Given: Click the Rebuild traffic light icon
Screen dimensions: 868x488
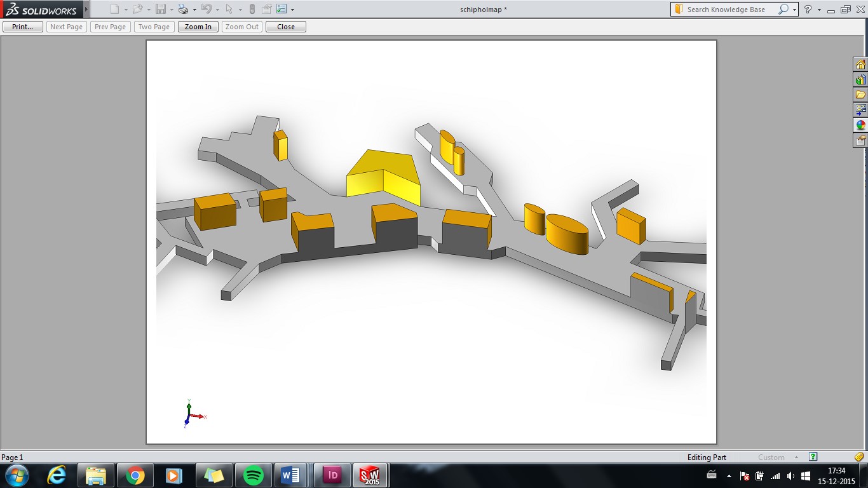Looking at the screenshot, I should (252, 10).
